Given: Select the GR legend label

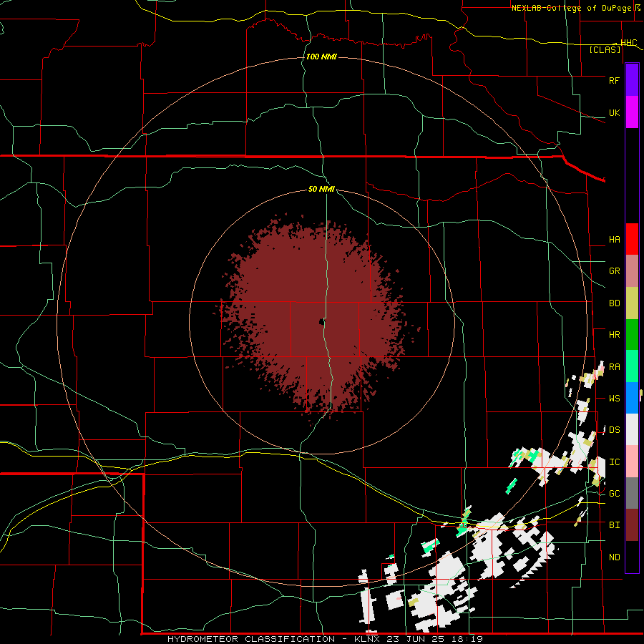Looking at the screenshot, I should coord(614,271).
